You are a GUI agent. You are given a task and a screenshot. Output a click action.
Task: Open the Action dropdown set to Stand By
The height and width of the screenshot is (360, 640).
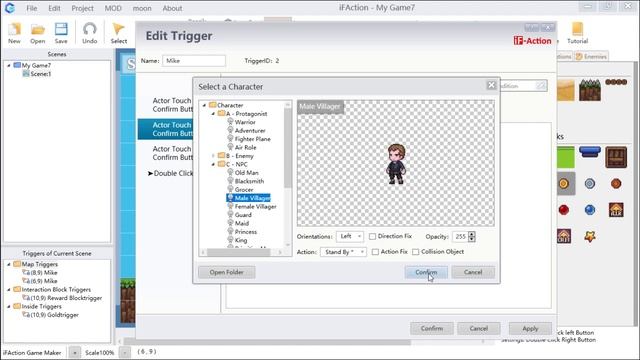pyautogui.click(x=343, y=252)
